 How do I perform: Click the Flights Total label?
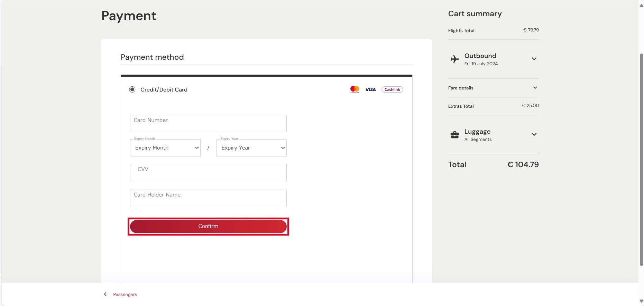pos(461,31)
